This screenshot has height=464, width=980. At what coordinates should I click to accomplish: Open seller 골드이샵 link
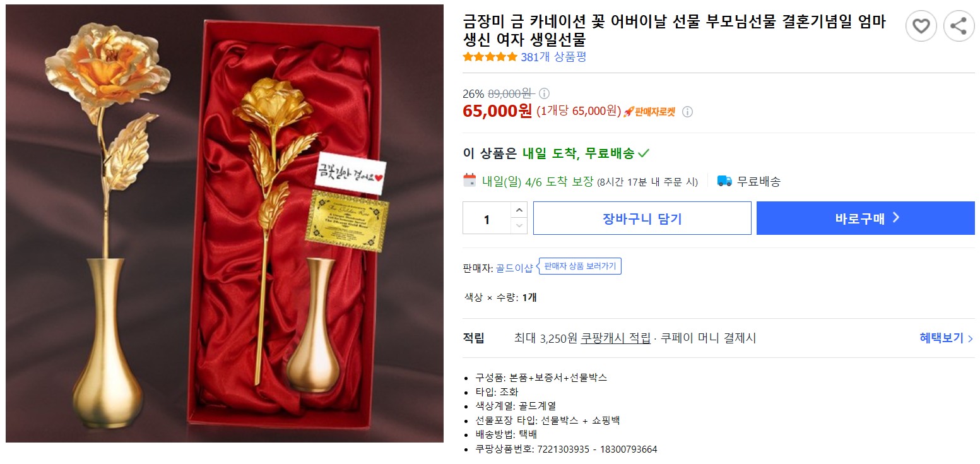514,268
